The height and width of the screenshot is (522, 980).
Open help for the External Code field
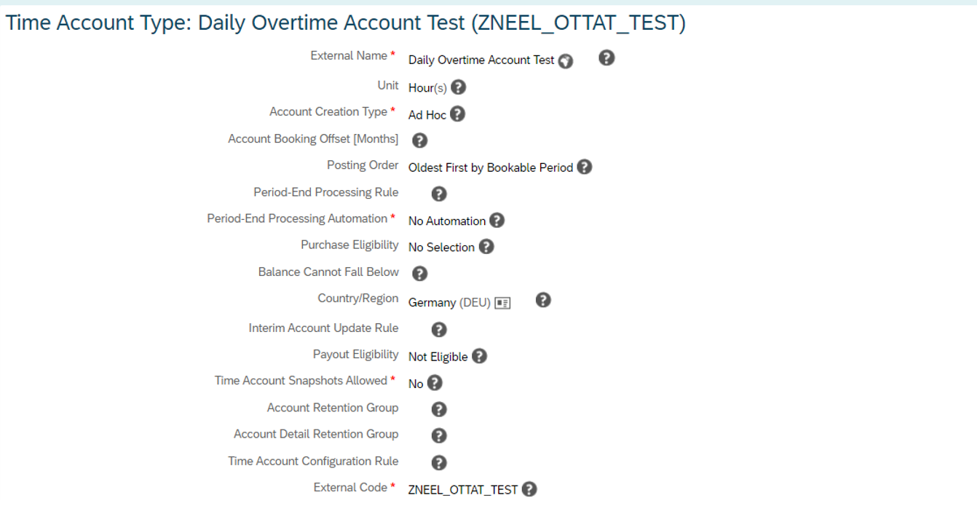click(530, 489)
